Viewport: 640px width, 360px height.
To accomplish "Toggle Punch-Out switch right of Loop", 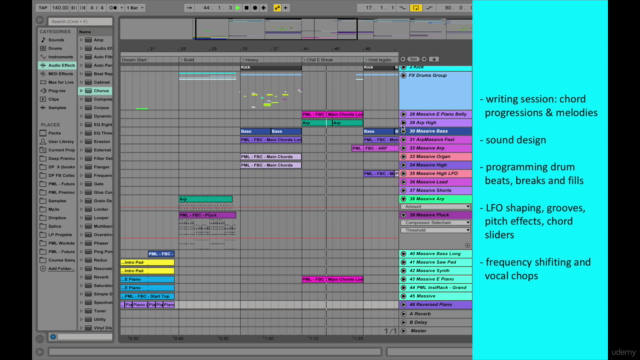I will [x=429, y=8].
